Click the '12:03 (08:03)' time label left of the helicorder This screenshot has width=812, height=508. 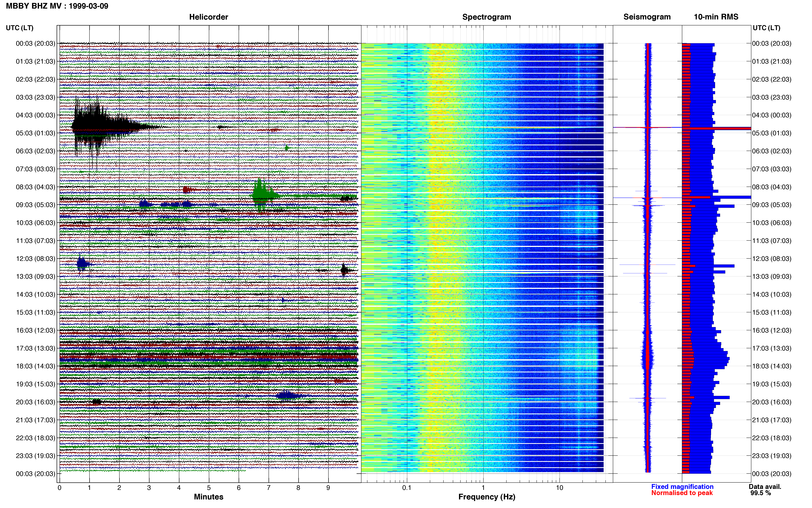click(35, 259)
